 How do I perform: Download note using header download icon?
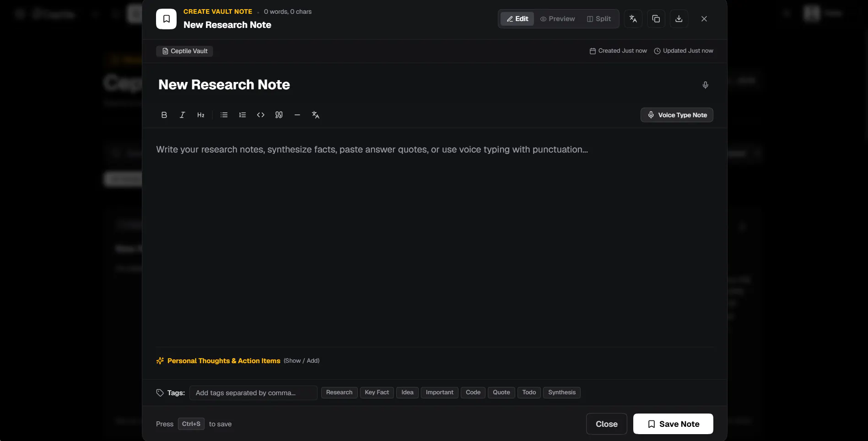coord(679,19)
